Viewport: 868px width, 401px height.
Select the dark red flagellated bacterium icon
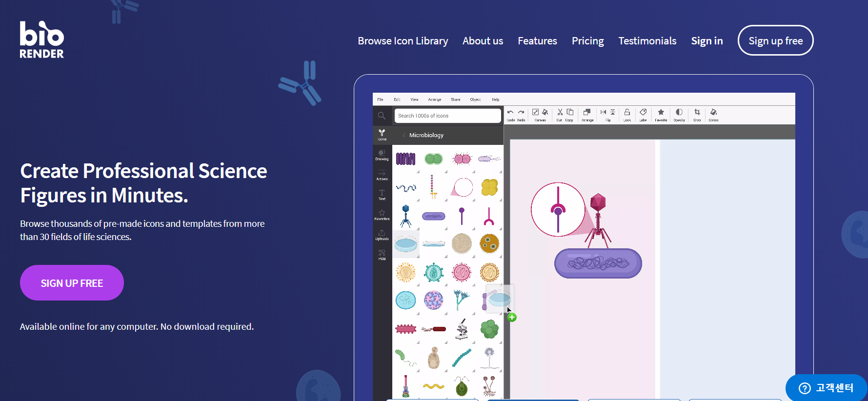[x=433, y=329]
